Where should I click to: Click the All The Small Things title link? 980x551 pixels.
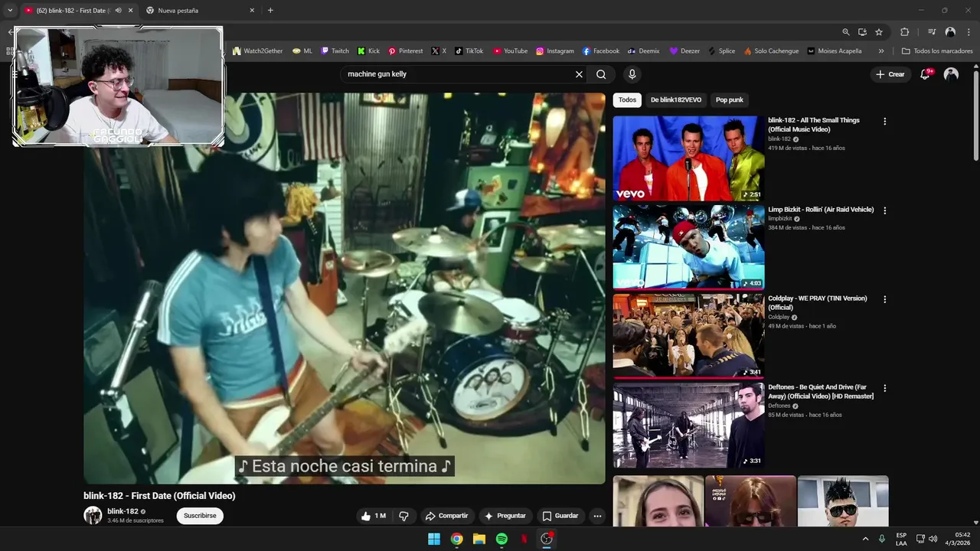[x=814, y=125]
